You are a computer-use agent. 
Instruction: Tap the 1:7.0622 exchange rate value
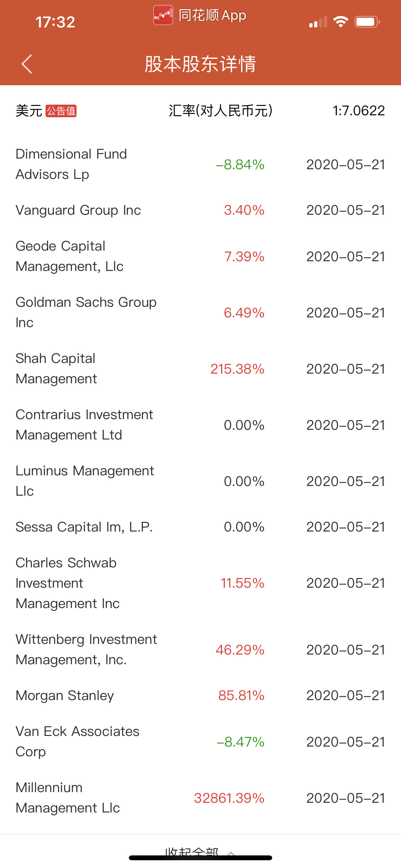(358, 111)
